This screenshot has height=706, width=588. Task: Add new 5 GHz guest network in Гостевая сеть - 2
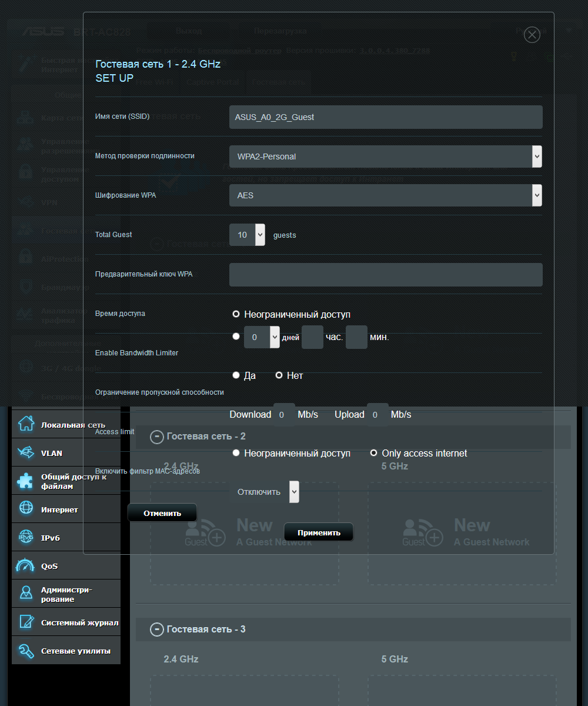coord(462,534)
